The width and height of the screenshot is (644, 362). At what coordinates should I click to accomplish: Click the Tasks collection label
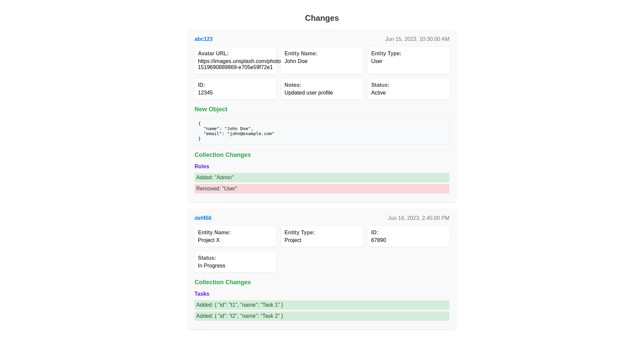pyautogui.click(x=202, y=294)
